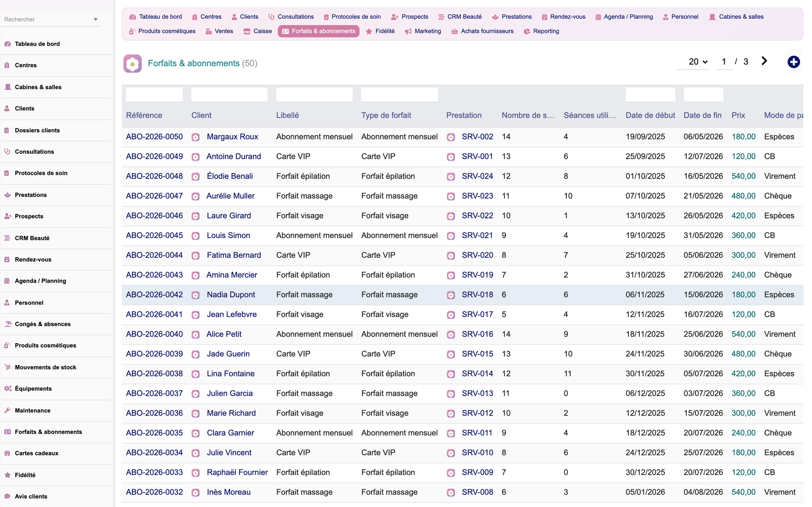The image size is (812, 507).
Task: Sort by the Nombre de séances column header
Action: (x=528, y=115)
